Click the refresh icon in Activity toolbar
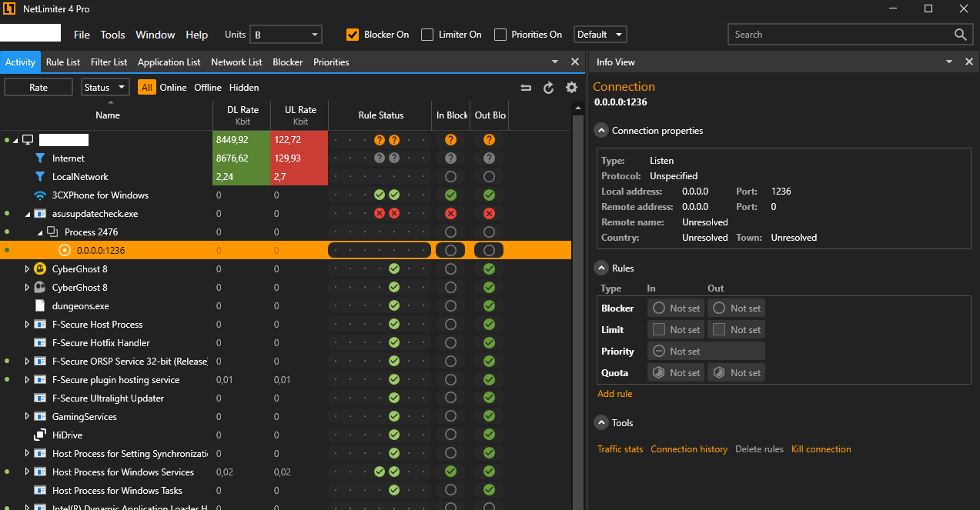 [549, 88]
